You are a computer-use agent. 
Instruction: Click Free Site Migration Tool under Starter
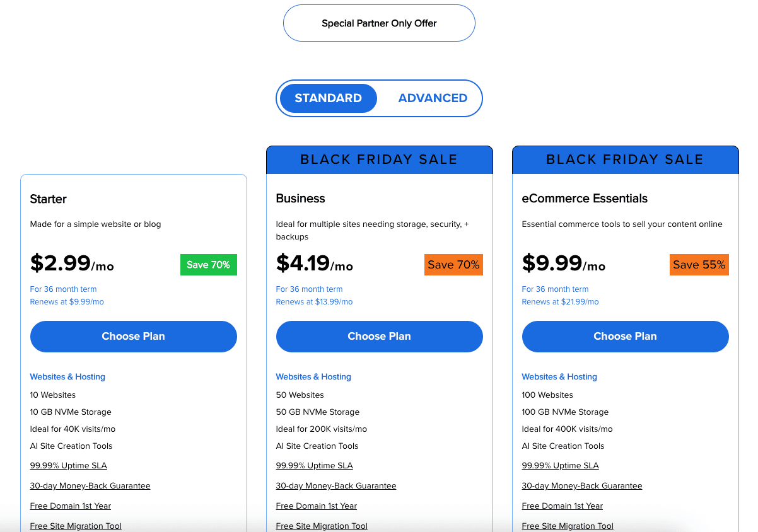tap(76, 526)
